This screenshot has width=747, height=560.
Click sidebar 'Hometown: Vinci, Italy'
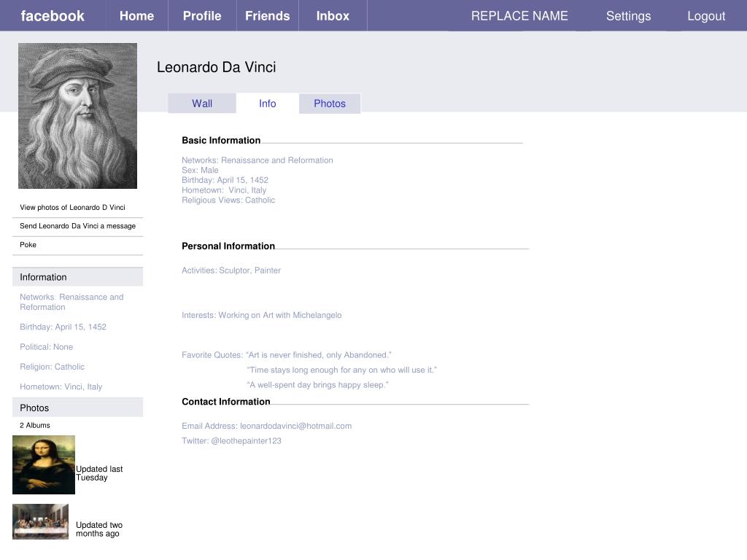61,386
